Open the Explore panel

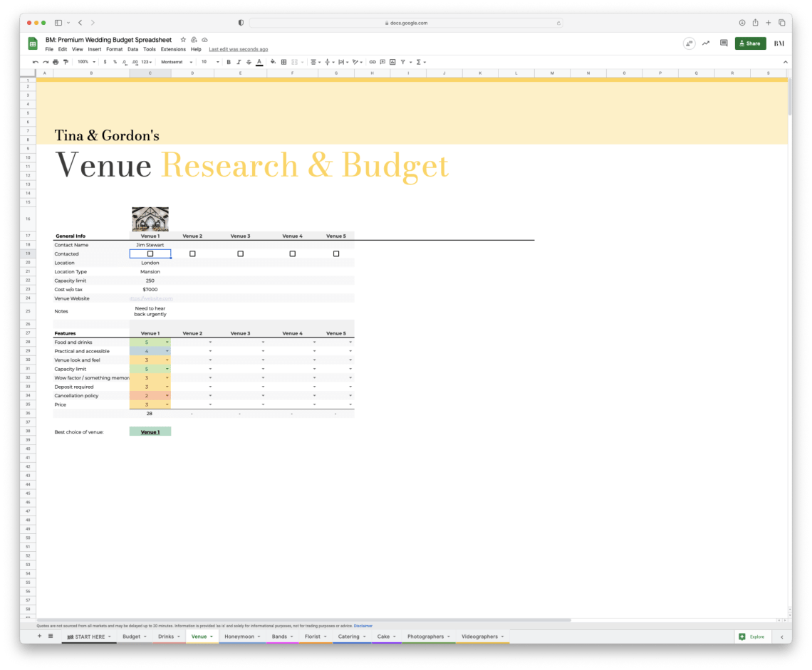(x=751, y=637)
